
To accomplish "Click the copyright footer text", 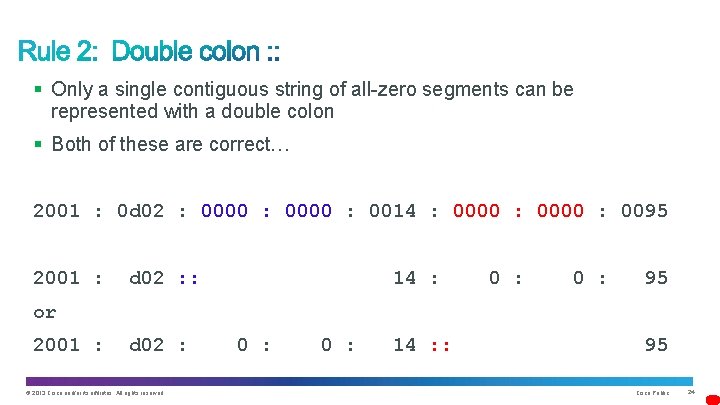I will (95, 393).
